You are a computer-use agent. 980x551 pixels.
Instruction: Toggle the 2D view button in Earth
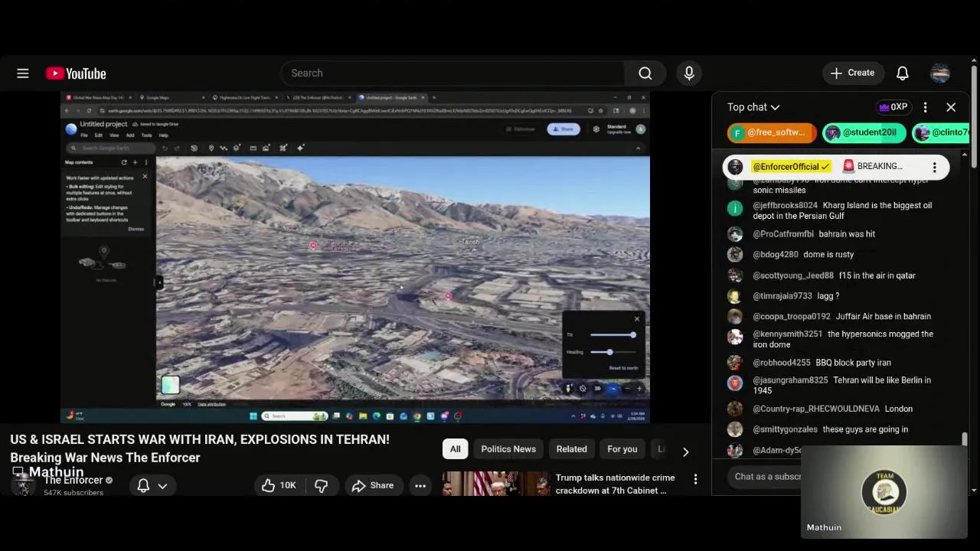pyautogui.click(x=597, y=388)
